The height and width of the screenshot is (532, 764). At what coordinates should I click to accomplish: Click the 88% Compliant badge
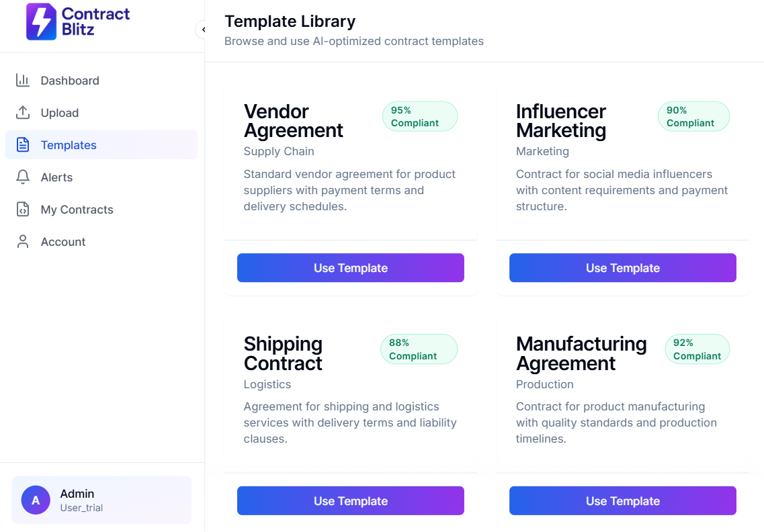coord(418,350)
